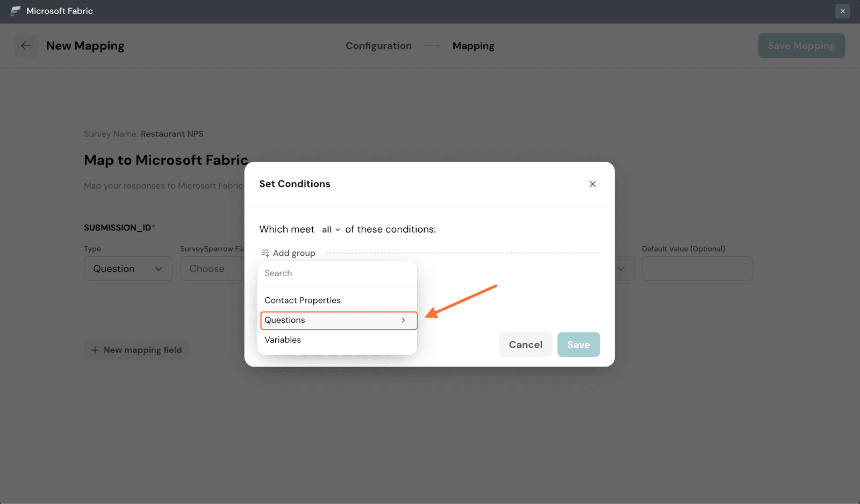Open the SurveySparrow Field Choose dropdown
The width and height of the screenshot is (860, 504).
212,269
